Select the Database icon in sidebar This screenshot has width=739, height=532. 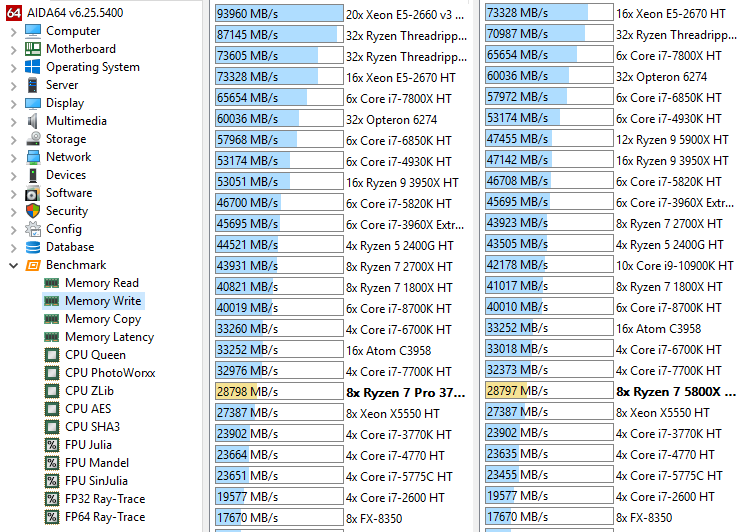33,246
